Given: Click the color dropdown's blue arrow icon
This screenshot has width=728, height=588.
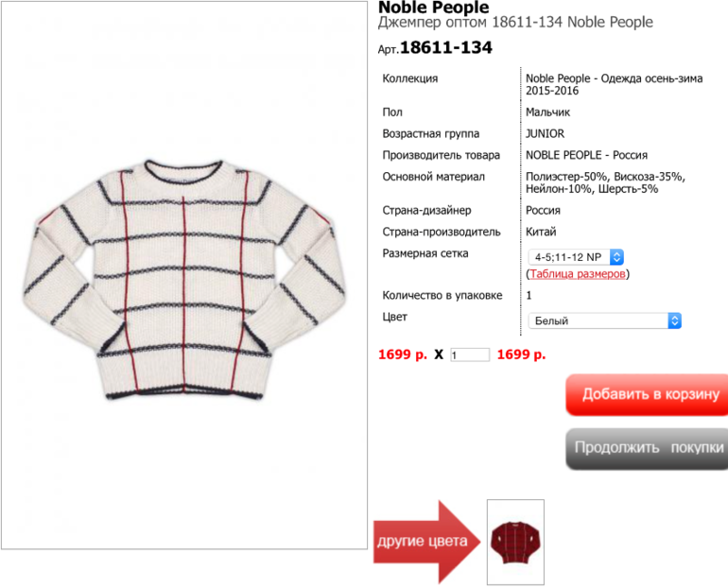Looking at the screenshot, I should [675, 320].
